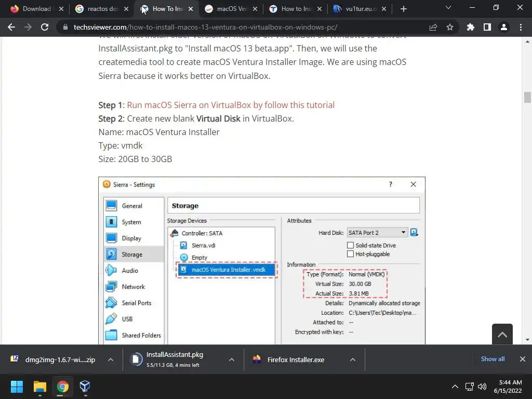
Task: Click the Audio settings icon
Action: click(x=111, y=270)
